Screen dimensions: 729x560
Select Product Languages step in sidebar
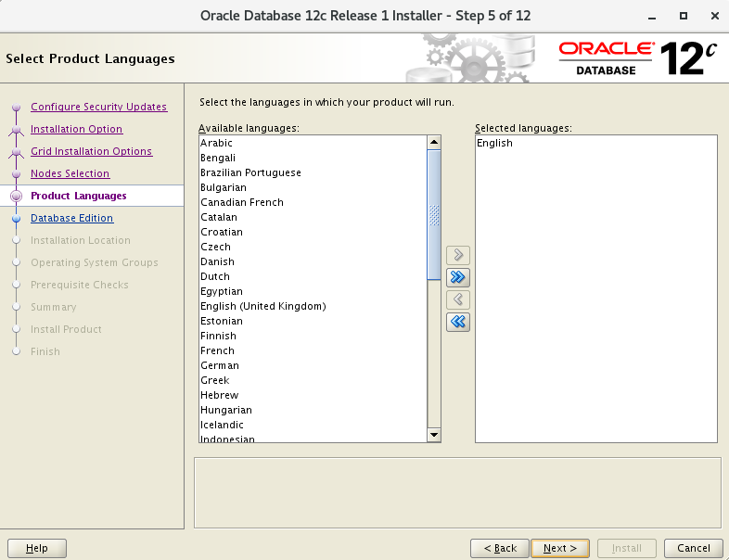point(79,196)
